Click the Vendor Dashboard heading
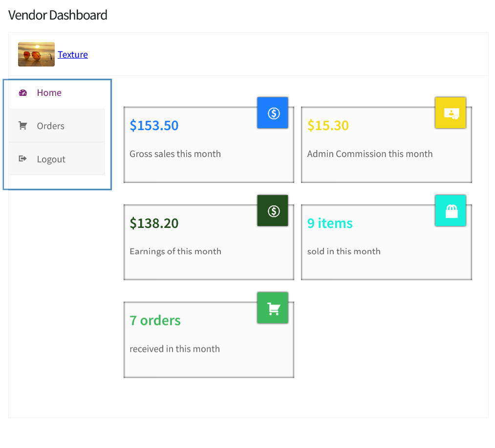The width and height of the screenshot is (495, 448). [58, 15]
